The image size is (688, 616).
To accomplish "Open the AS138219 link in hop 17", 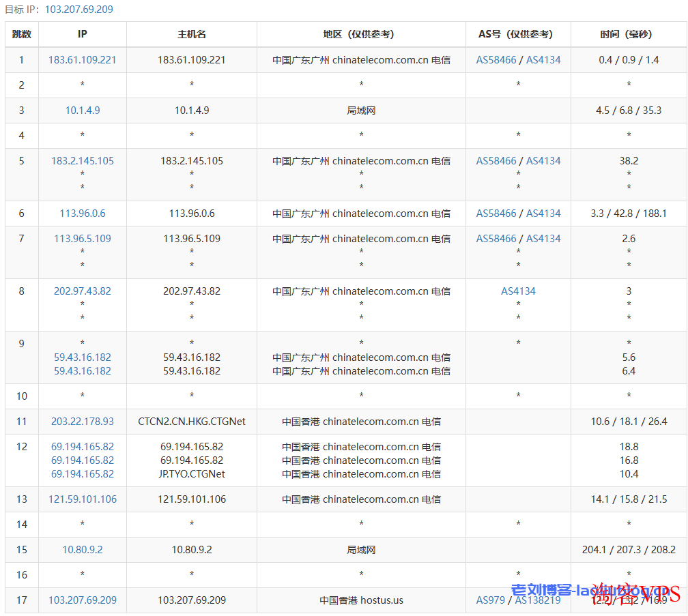I will 538,600.
